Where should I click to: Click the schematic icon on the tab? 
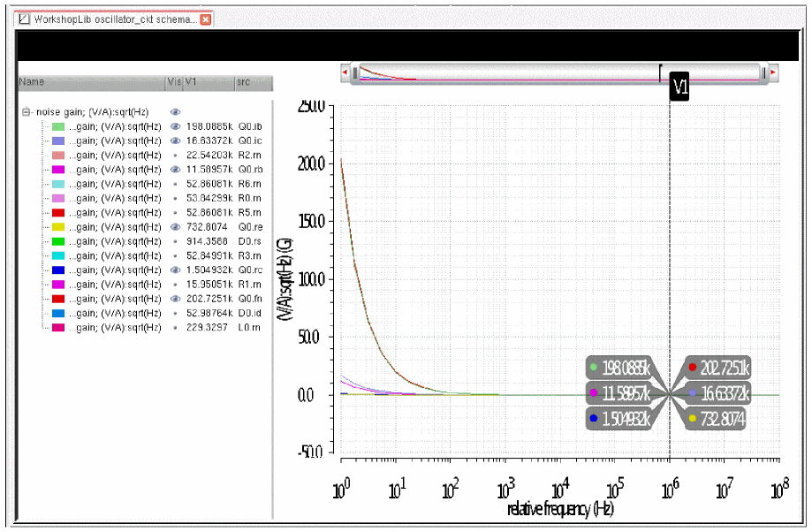(24, 19)
